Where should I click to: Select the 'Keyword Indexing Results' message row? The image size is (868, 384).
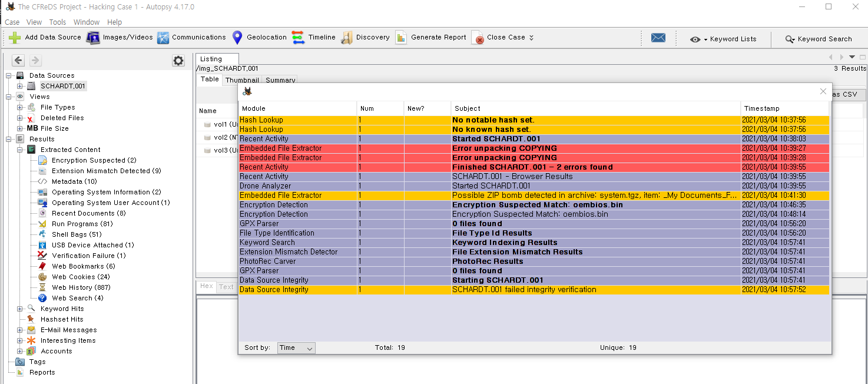click(x=534, y=243)
